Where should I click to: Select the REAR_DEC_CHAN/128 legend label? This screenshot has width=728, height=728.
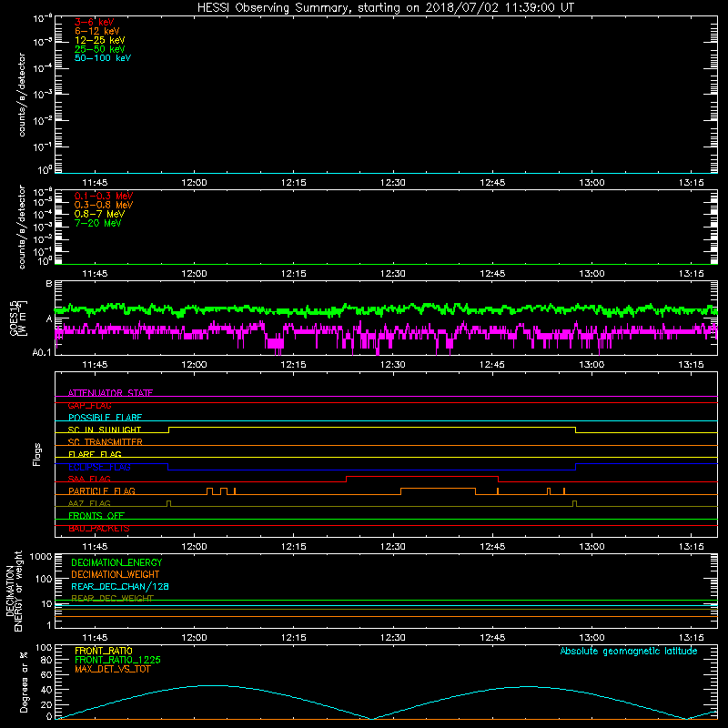[120, 587]
